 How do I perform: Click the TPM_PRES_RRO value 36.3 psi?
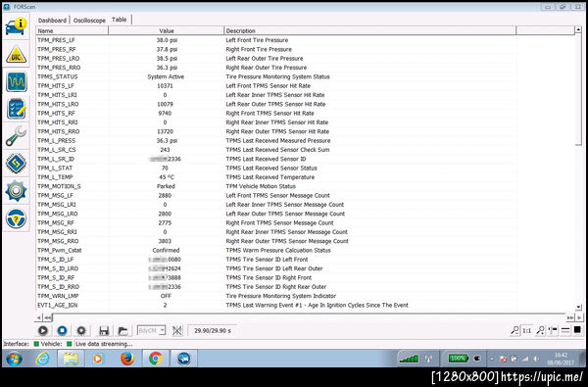tap(167, 68)
